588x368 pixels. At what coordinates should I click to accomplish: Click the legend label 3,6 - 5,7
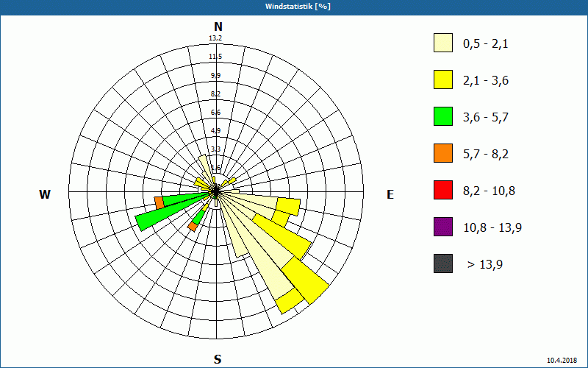[x=486, y=118]
